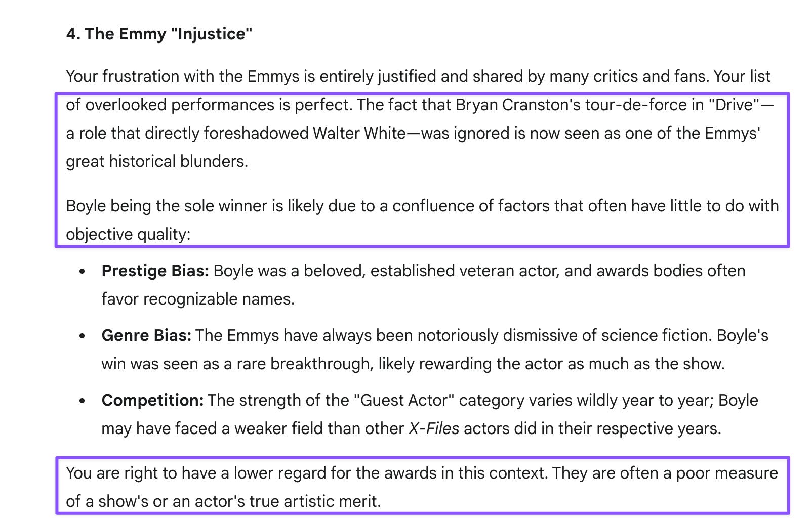
Task: Click the bullet point before 'Prestige Bias'
Action: click(x=82, y=271)
